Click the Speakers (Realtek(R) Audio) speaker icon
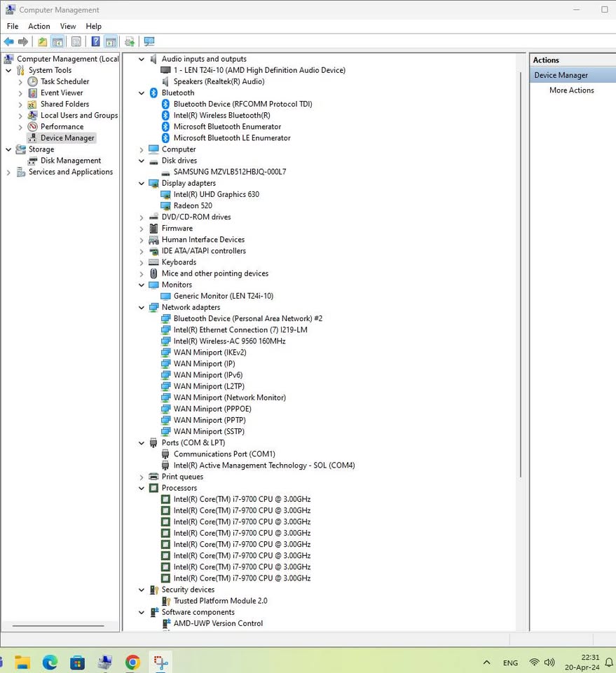This screenshot has width=616, height=673. 165,81
